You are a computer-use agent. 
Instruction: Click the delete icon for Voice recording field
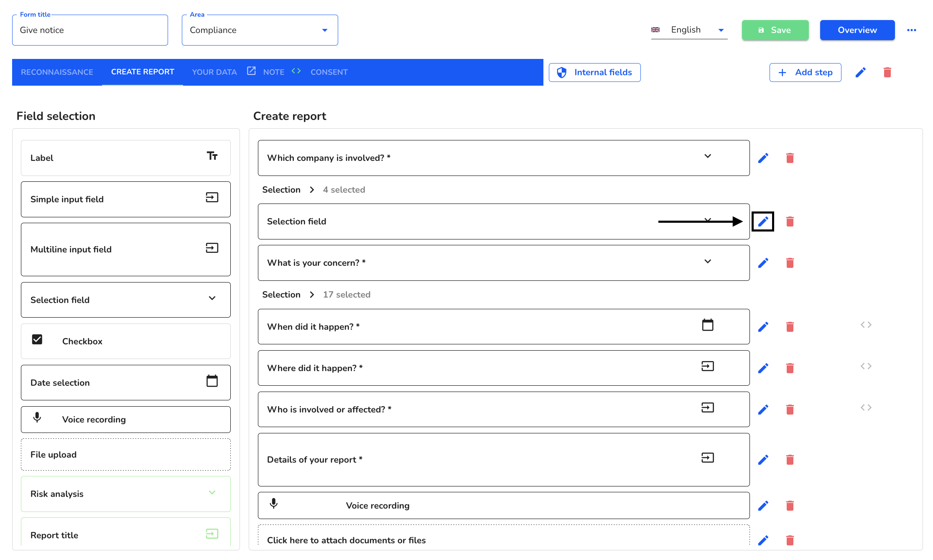click(x=790, y=505)
